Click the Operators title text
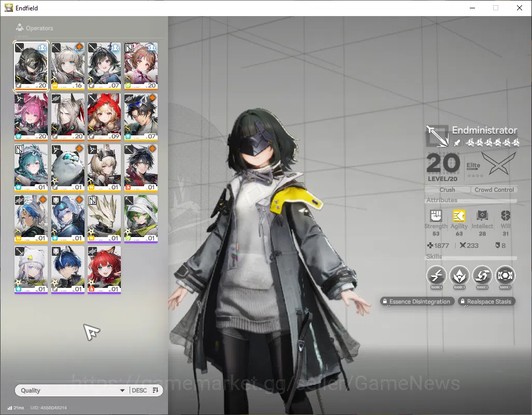The height and width of the screenshot is (415, 532). 39,28
